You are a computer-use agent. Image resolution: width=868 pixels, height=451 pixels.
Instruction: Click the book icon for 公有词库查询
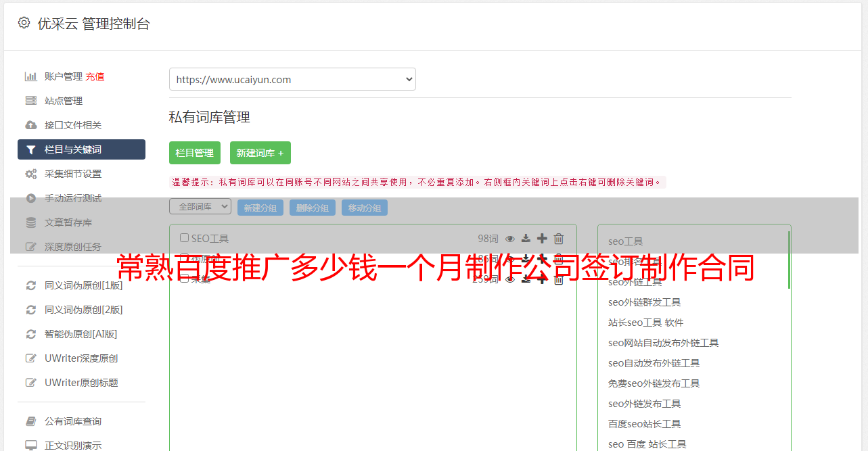[31, 421]
